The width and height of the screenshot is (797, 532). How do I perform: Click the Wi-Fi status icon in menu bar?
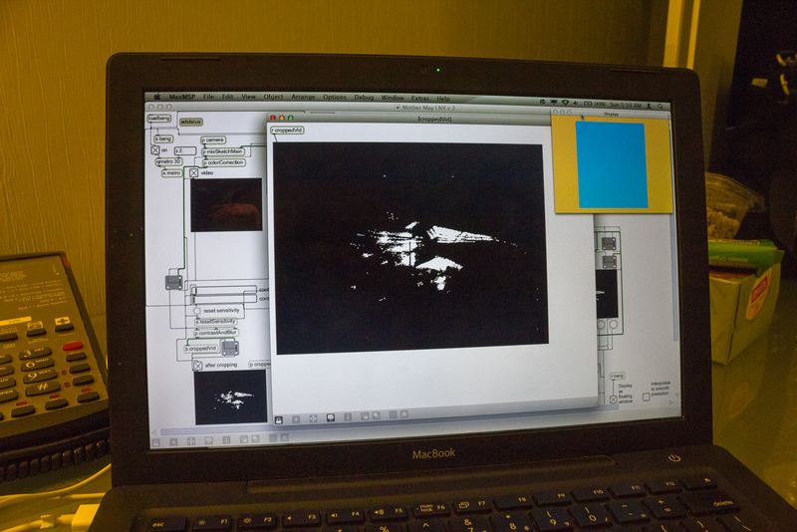coord(565,104)
